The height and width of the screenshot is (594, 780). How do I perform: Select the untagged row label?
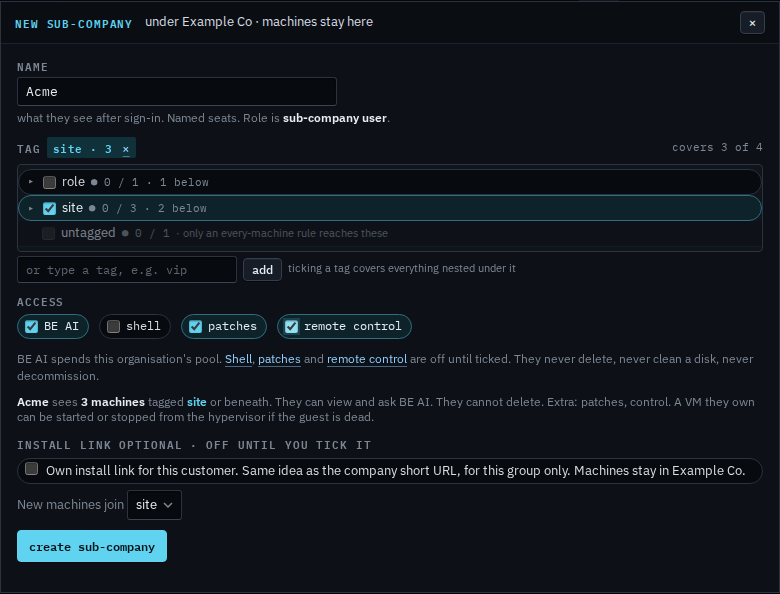(88, 233)
